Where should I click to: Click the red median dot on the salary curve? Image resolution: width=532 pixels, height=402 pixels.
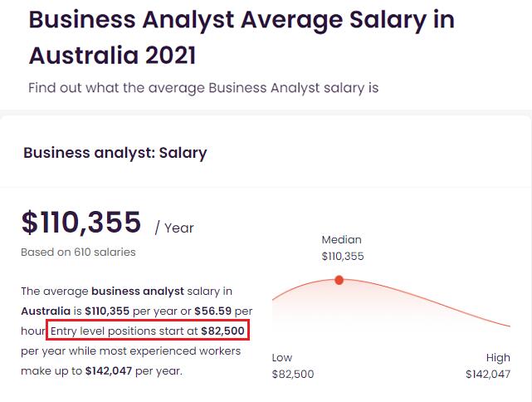339,280
